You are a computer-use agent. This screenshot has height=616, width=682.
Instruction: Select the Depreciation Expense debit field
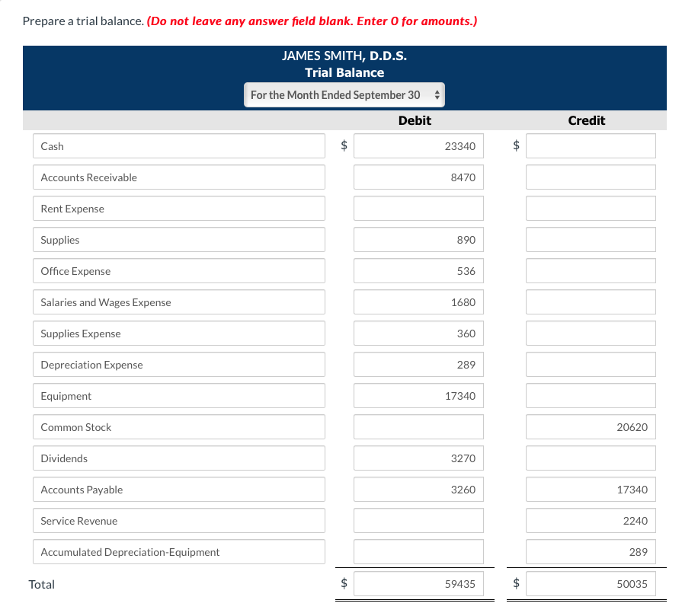click(418, 364)
